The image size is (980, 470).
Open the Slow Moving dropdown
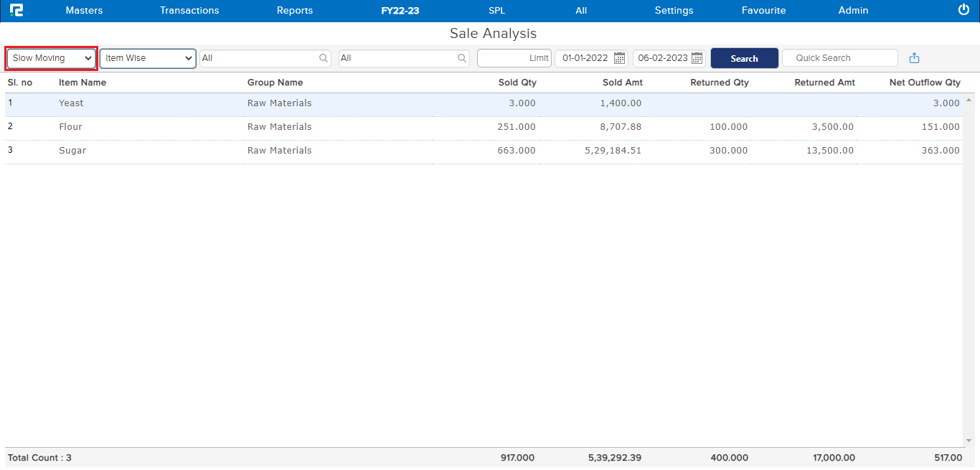click(52, 58)
